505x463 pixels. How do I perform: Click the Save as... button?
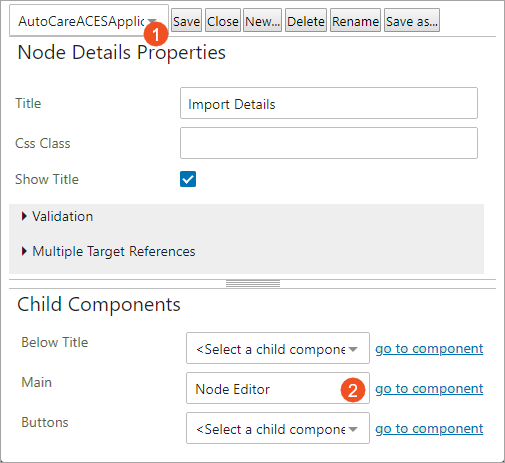(412, 20)
